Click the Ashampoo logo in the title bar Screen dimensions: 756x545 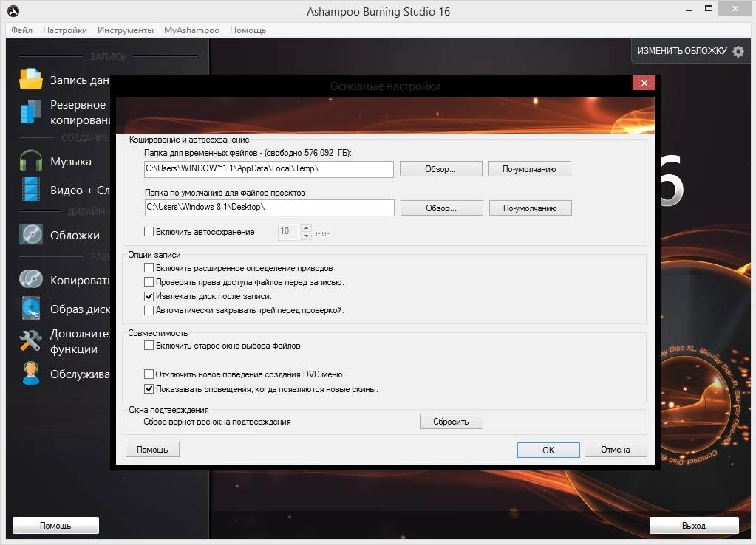[x=13, y=11]
